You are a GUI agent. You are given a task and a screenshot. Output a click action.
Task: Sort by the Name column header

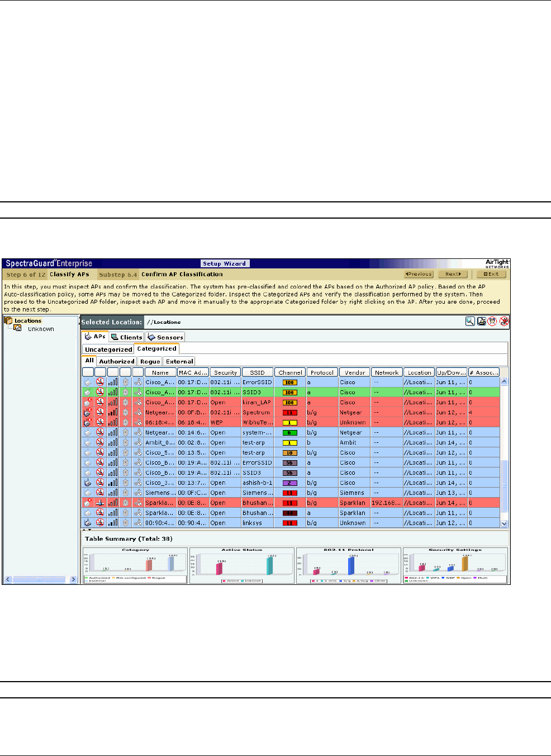click(160, 372)
